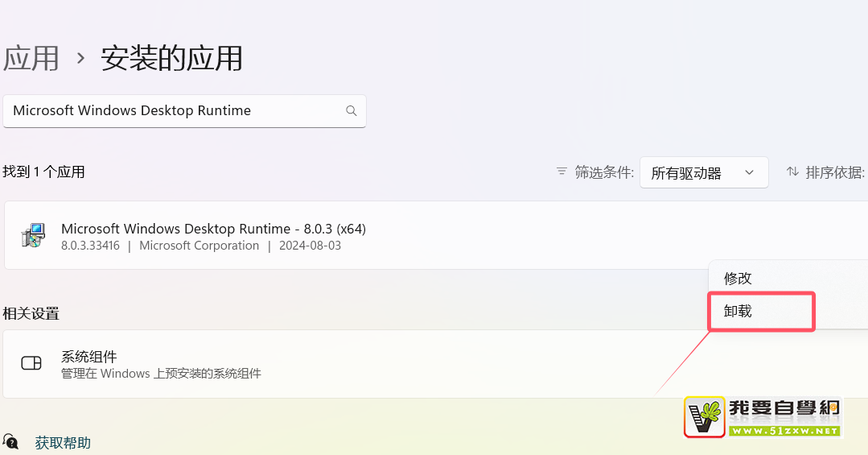
Task: Open the 所有驱动器 filter dropdown
Action: click(703, 172)
